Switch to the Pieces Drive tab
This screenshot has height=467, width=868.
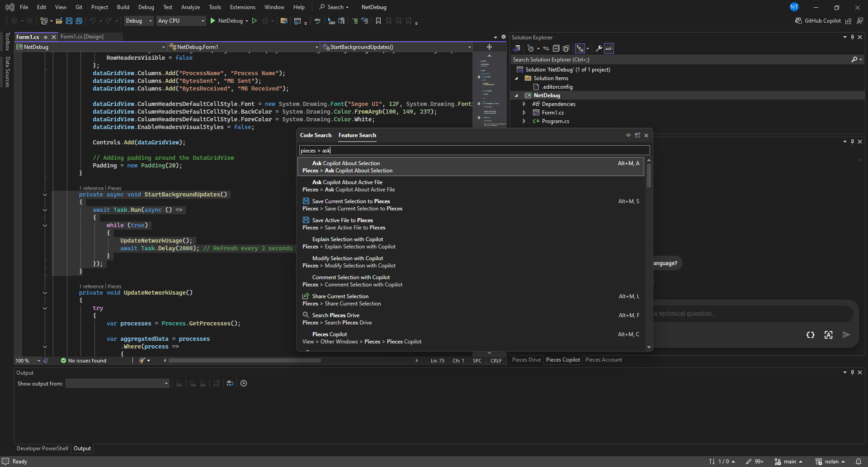[x=526, y=360]
